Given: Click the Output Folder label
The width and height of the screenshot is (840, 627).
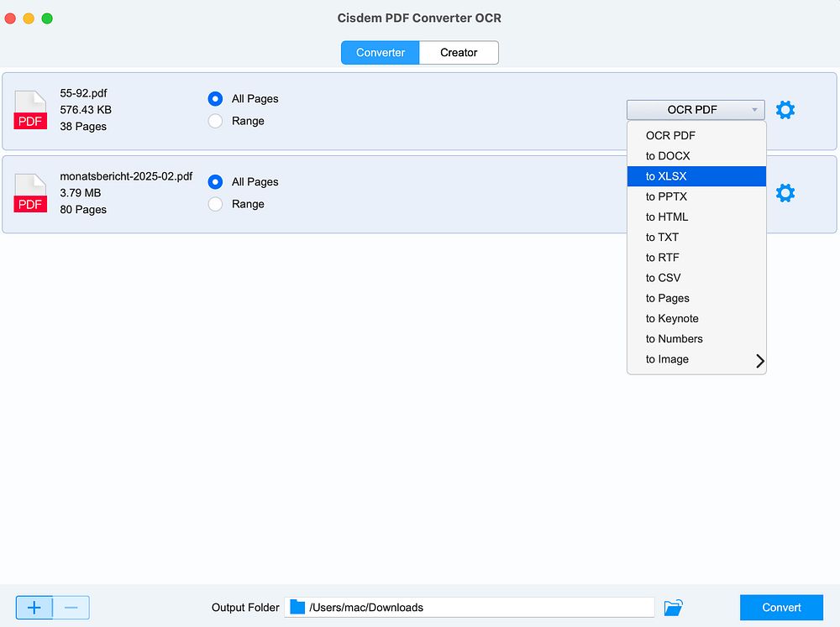Looking at the screenshot, I should [245, 607].
